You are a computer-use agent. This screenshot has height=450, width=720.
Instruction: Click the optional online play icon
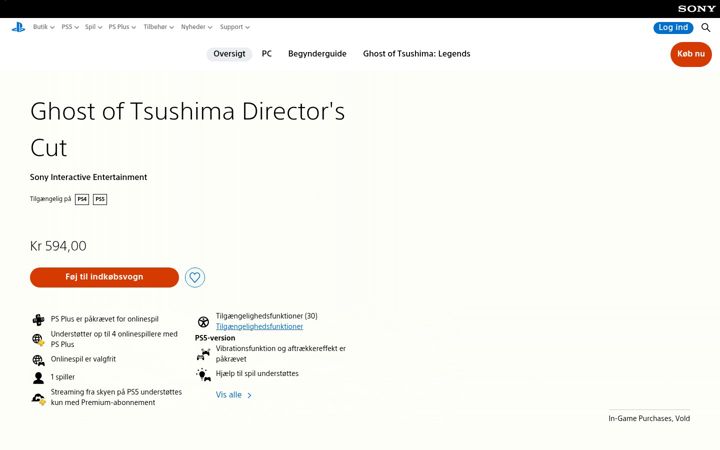(39, 360)
